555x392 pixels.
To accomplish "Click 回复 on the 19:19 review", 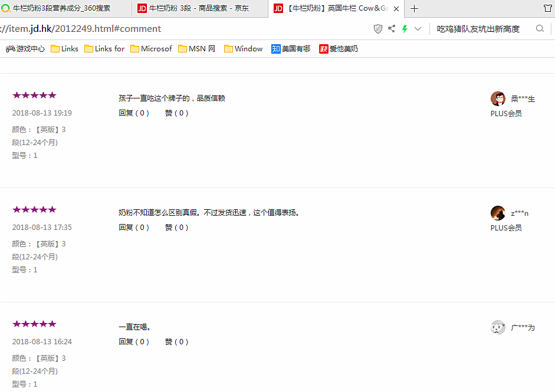I will tap(134, 113).
